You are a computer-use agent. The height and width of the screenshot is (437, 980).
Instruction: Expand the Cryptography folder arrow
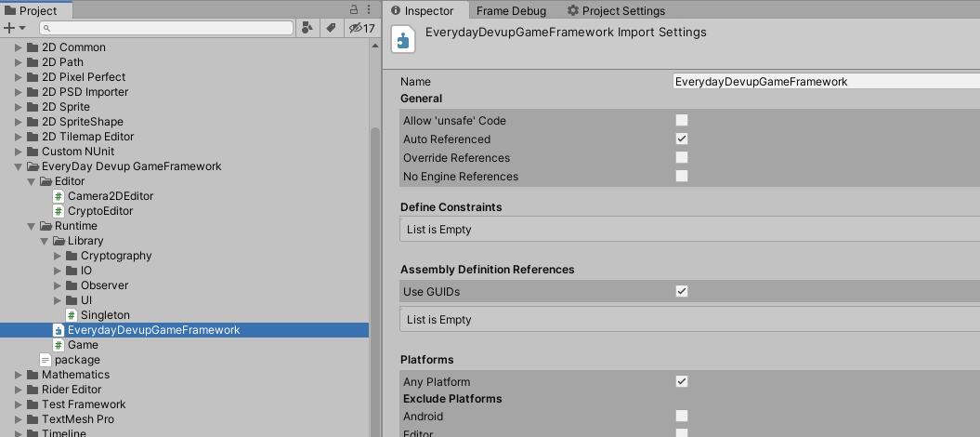click(x=58, y=256)
